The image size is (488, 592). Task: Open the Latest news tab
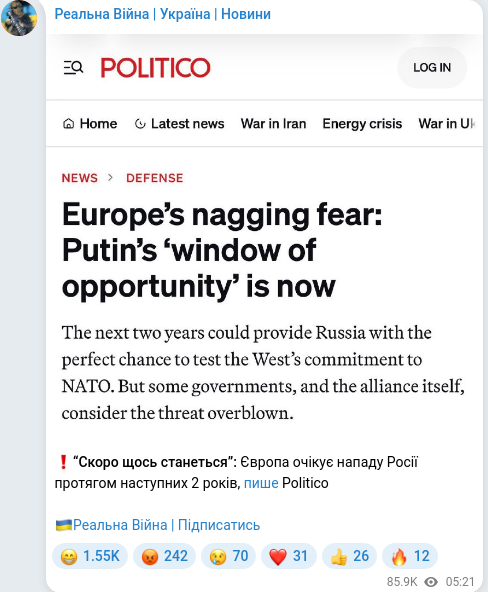(x=180, y=123)
